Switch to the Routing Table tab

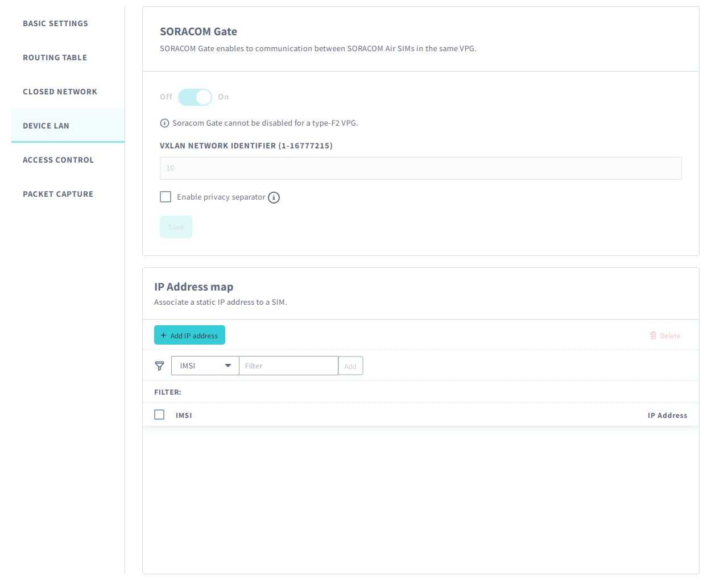point(55,57)
